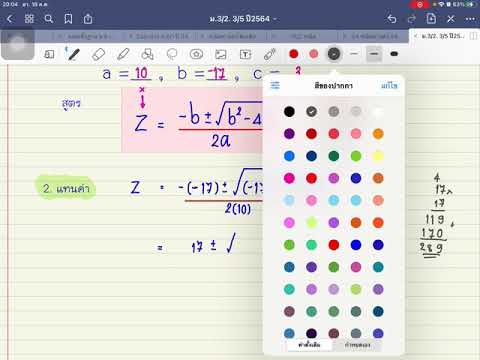Select the zoom window tool
Viewport: 480px width, 360px height.
click(49, 54)
